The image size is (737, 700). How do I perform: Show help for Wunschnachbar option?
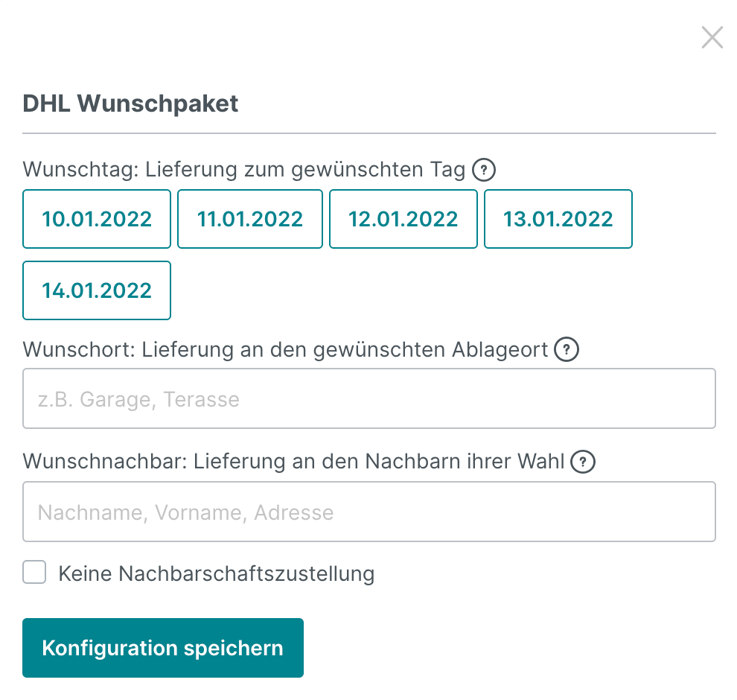point(583,462)
